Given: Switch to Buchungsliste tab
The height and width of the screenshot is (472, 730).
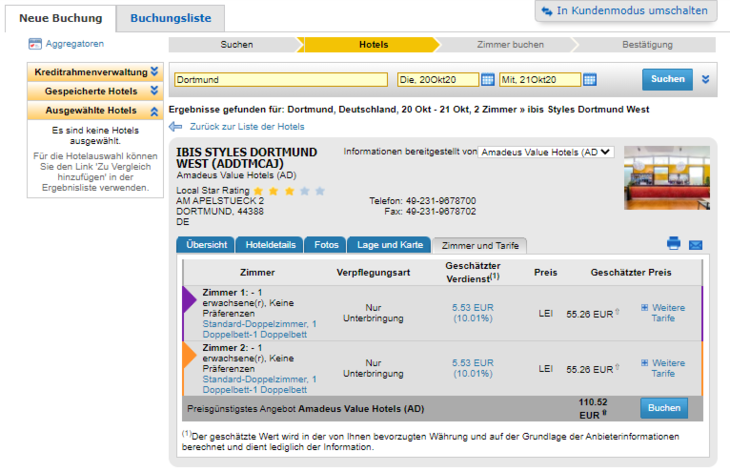Looking at the screenshot, I should point(170,18).
